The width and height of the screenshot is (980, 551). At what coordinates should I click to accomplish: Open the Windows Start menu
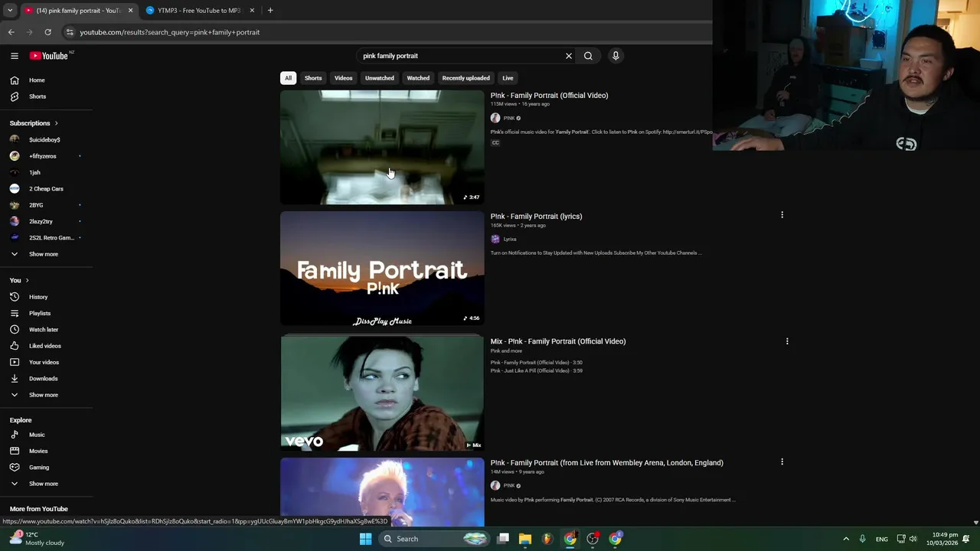(365, 539)
